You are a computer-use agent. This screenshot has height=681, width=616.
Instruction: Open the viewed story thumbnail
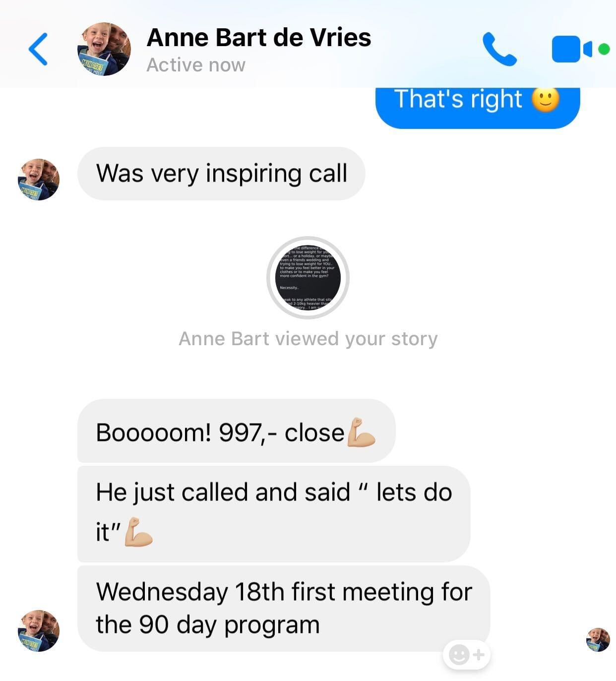(308, 278)
